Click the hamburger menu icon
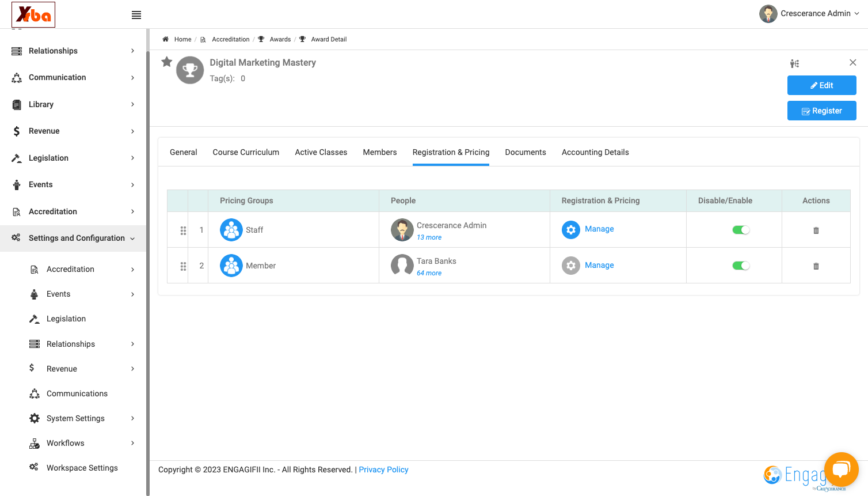868x496 pixels. [x=136, y=15]
